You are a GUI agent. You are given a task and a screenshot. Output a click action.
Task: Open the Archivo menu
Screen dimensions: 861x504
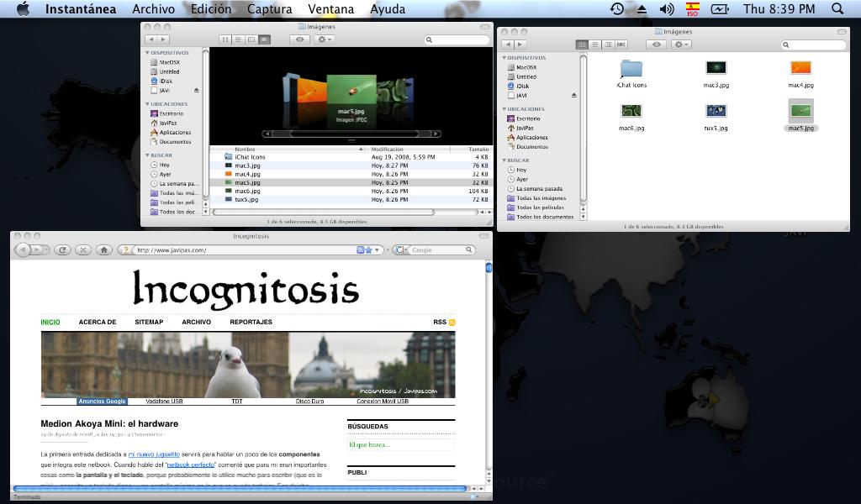[153, 8]
